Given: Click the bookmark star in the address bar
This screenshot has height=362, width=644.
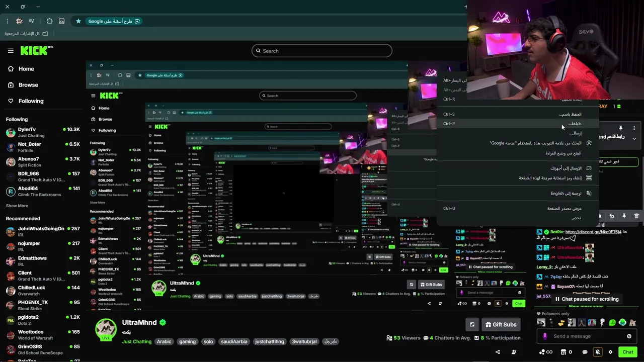Looking at the screenshot, I should [x=78, y=21].
